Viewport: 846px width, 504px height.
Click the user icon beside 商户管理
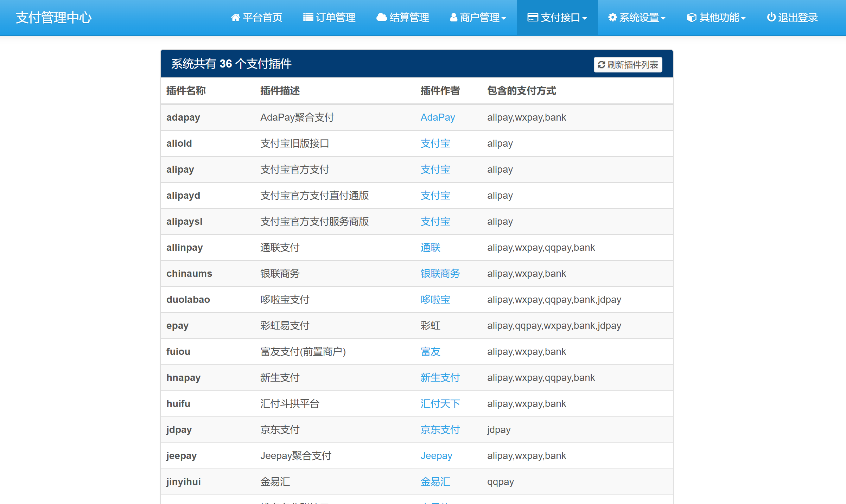point(453,17)
